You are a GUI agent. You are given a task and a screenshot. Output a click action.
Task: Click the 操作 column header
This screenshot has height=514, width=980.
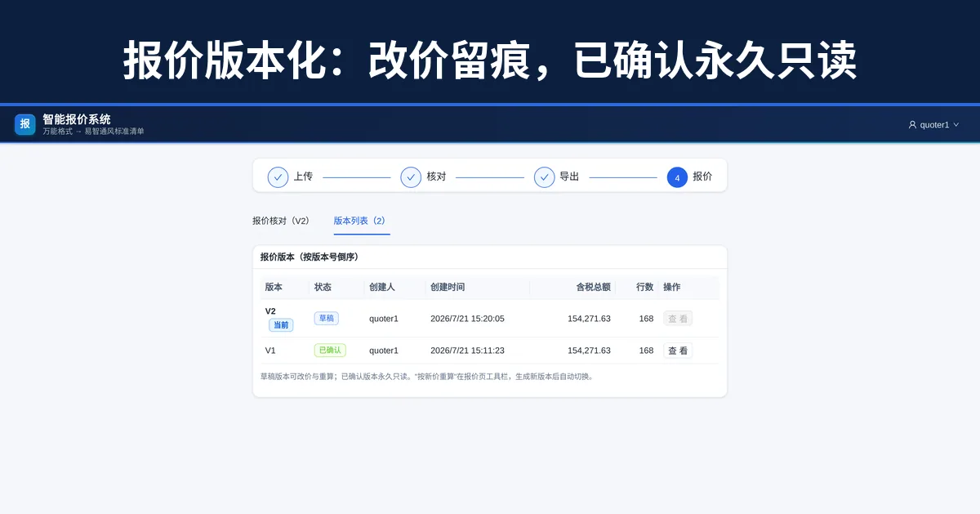point(672,287)
